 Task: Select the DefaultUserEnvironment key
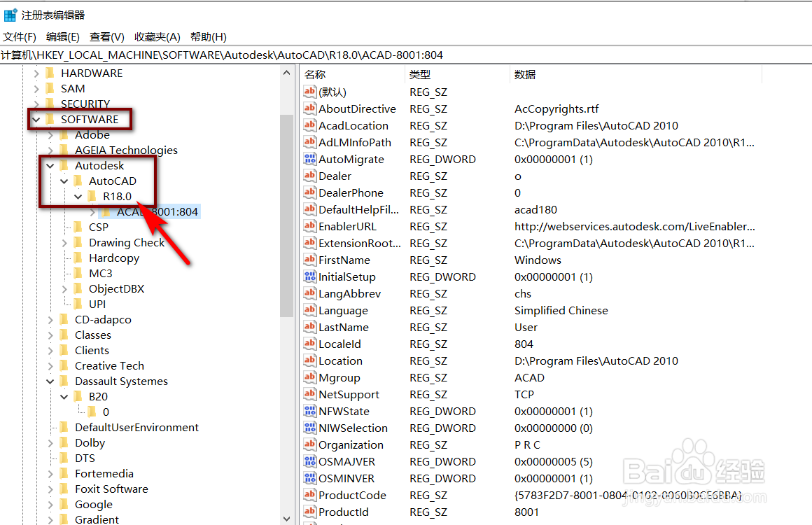tap(136, 428)
